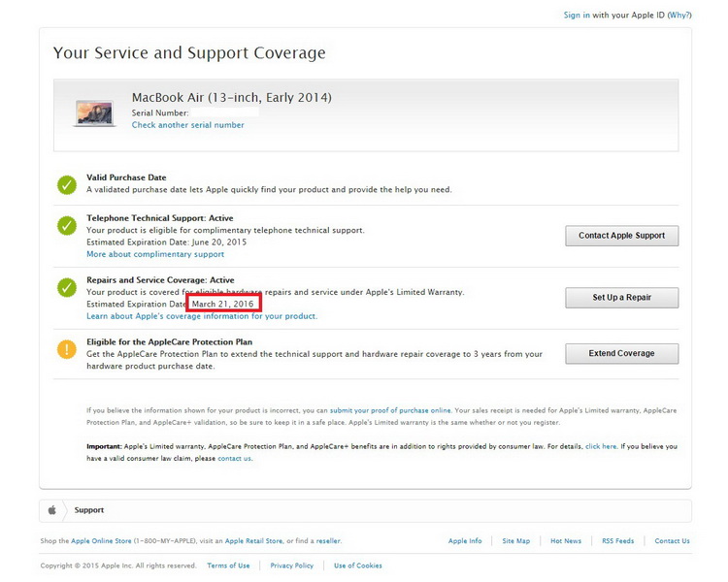Click the Valid Purchase Date heading

(126, 178)
